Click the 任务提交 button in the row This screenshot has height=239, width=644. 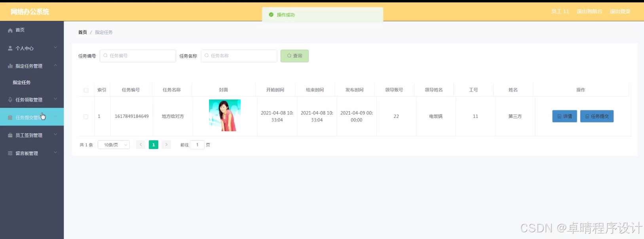(597, 116)
